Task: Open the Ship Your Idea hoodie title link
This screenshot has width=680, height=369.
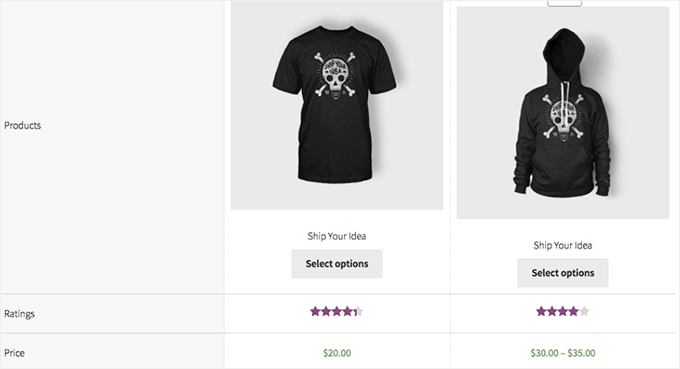Action: pyautogui.click(x=563, y=245)
